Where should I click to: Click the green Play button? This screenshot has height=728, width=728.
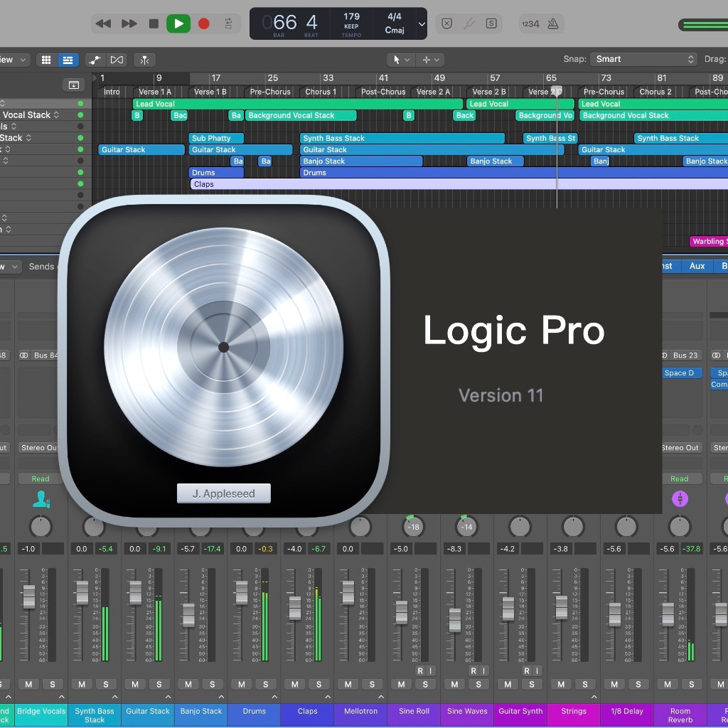[x=178, y=23]
